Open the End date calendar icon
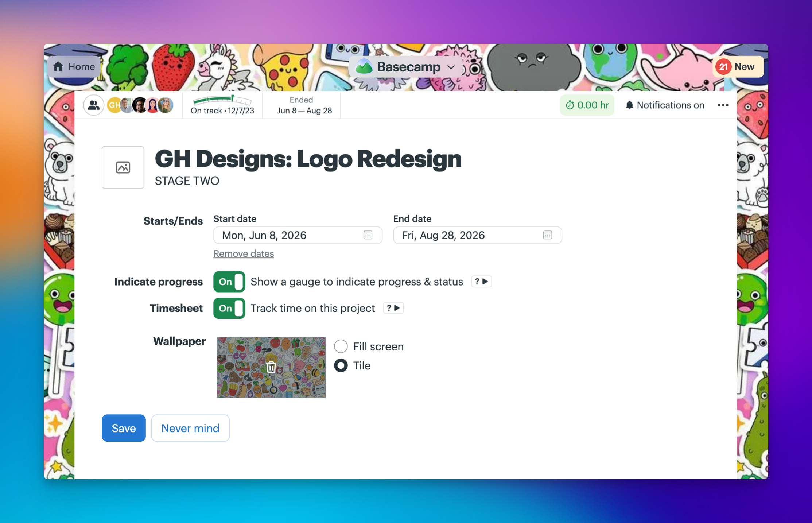Screen dimensions: 812x523 pos(548,235)
